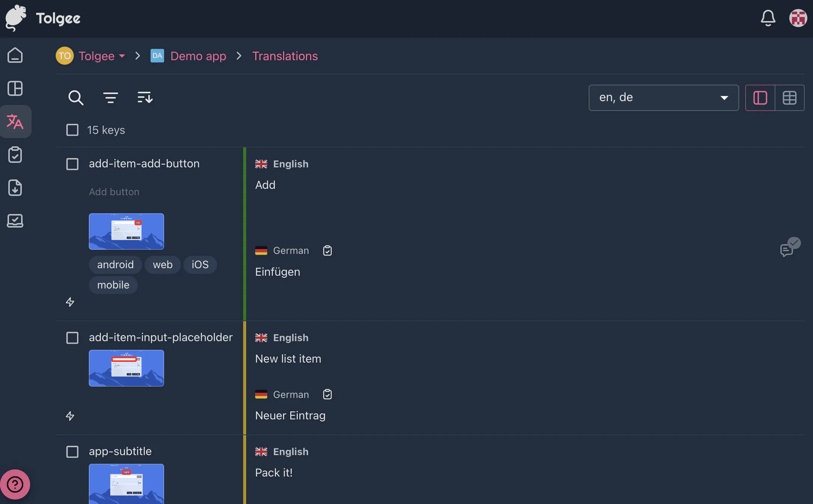
Task: Click task icon next to German for Neuer Eintrag
Action: [x=327, y=395]
